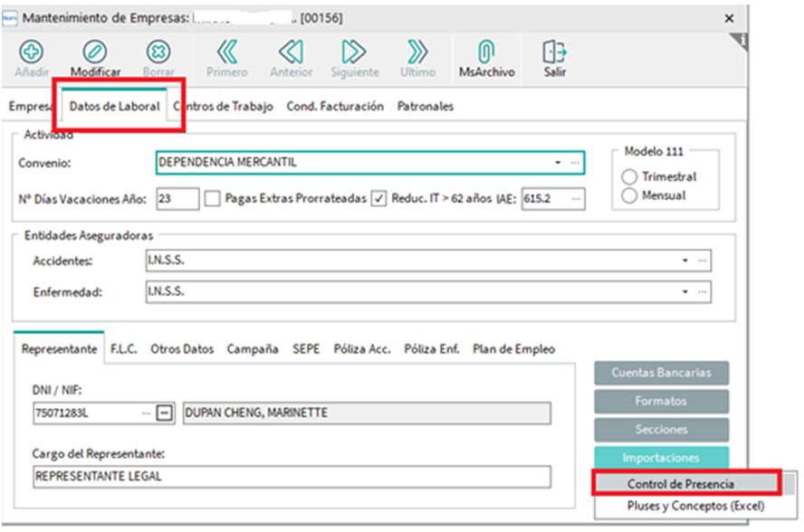
Task: Open the Accidentes entity dropdown
Action: (684, 261)
